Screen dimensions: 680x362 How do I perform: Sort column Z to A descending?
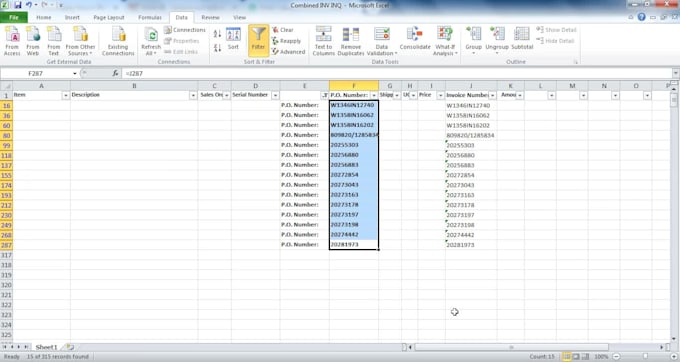[x=217, y=47]
